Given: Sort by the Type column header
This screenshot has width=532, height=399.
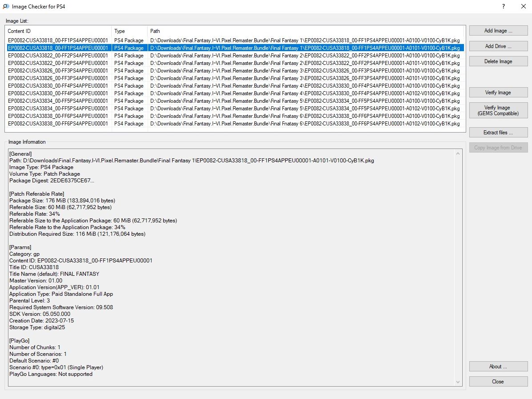Looking at the screenshot, I should [129, 31].
